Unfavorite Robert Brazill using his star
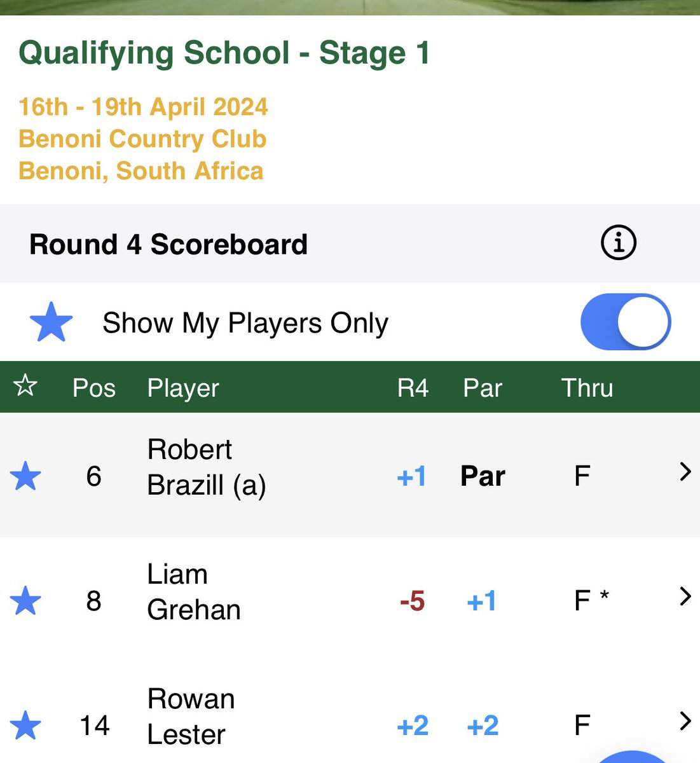The width and height of the screenshot is (700, 763). (26, 476)
